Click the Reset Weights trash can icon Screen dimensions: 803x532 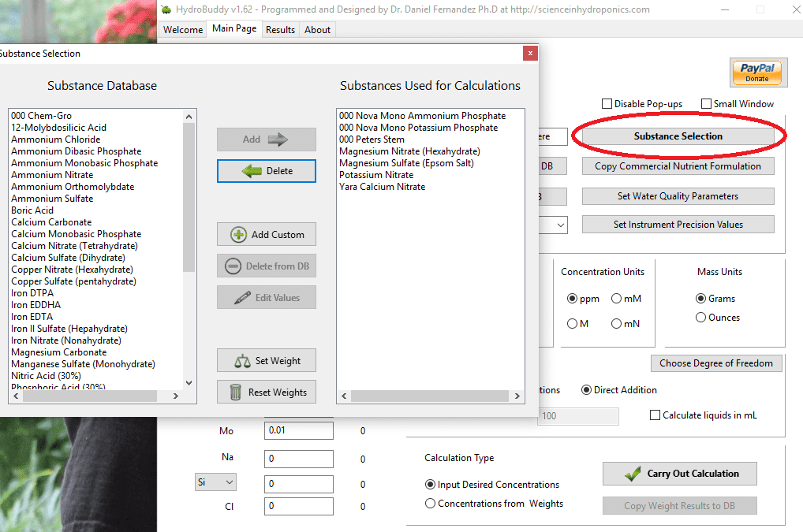(x=236, y=392)
